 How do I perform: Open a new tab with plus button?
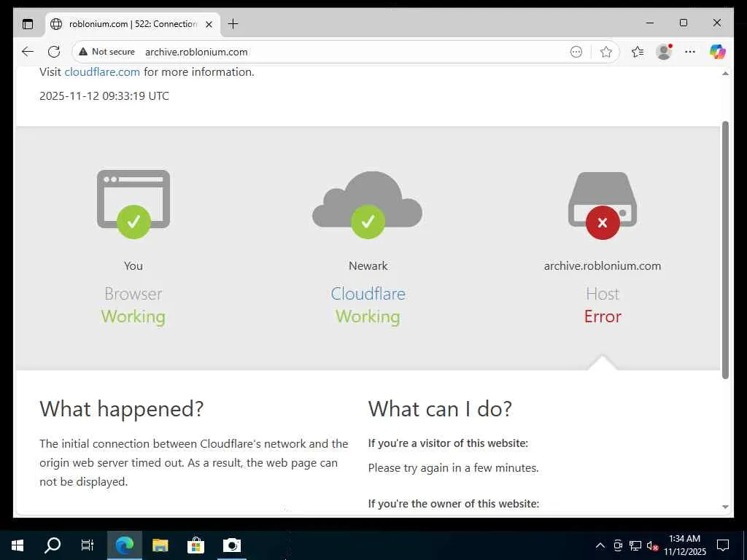coord(233,24)
